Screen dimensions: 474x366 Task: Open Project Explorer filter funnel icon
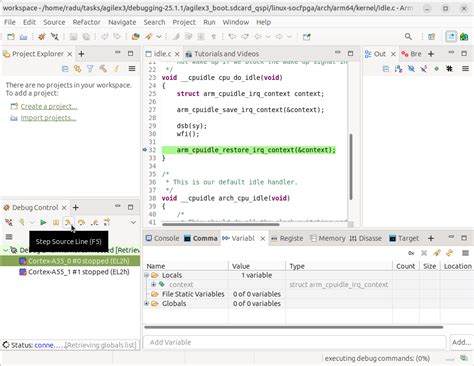pyautogui.click(x=90, y=69)
